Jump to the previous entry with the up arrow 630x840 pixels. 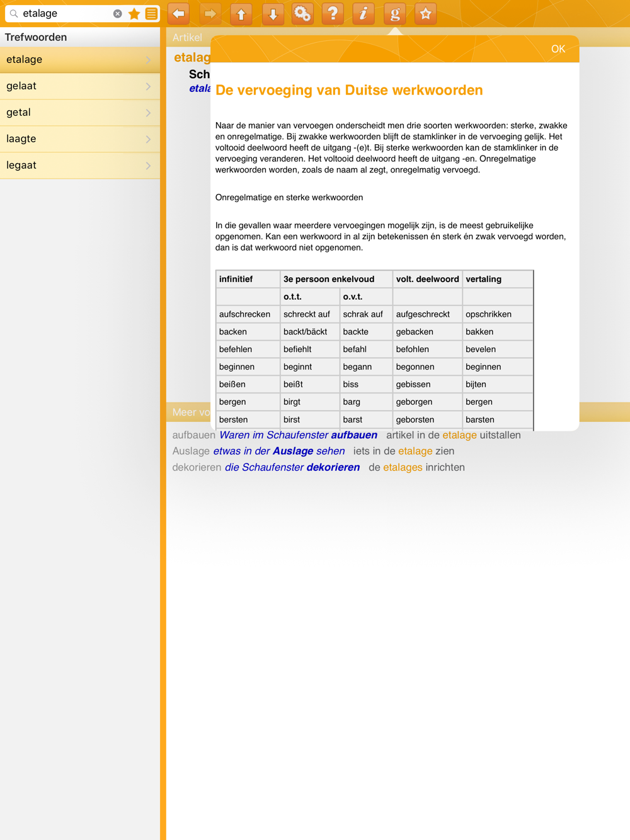pyautogui.click(x=241, y=13)
